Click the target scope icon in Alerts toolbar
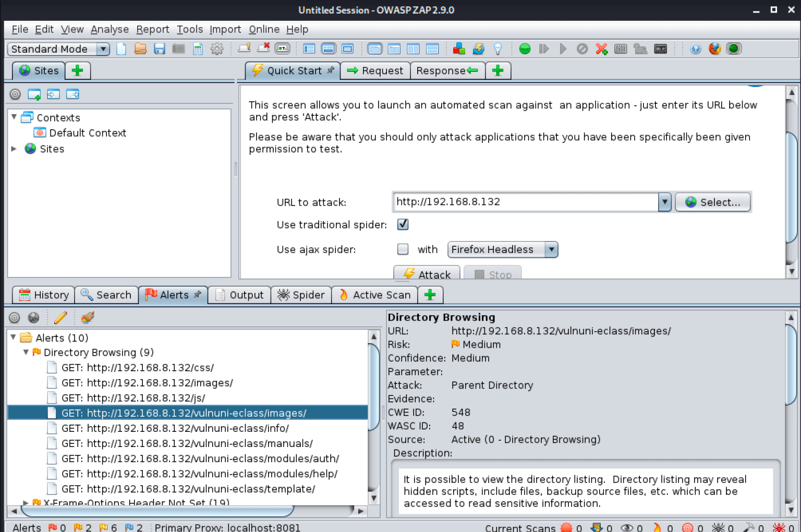801x532 pixels. point(15,317)
